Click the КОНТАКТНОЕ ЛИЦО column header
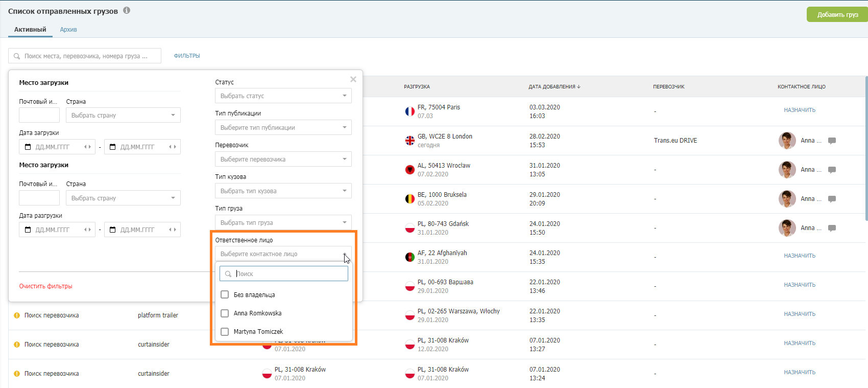Image resolution: width=868 pixels, height=388 pixels. [x=801, y=87]
